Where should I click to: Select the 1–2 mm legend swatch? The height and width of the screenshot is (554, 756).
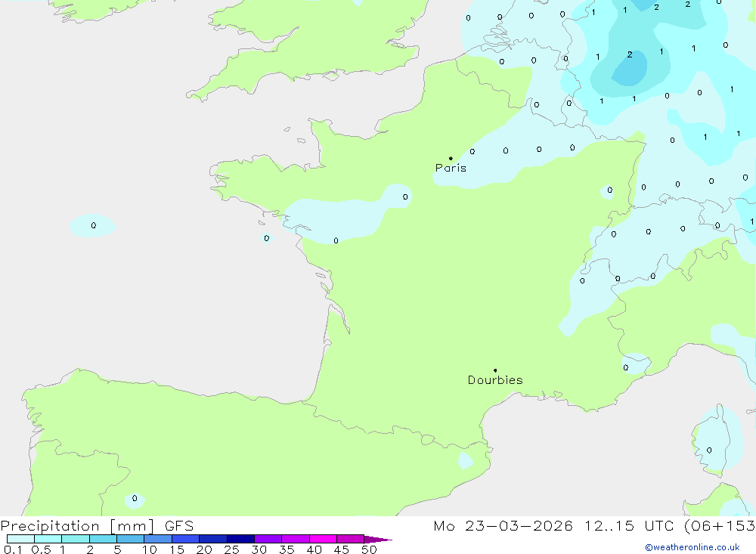tap(76, 539)
